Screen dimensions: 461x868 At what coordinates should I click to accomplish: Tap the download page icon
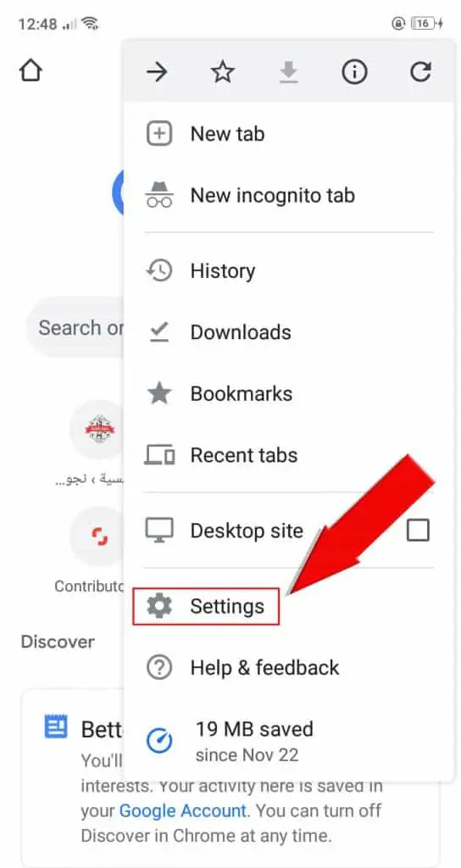pyautogui.click(x=288, y=73)
